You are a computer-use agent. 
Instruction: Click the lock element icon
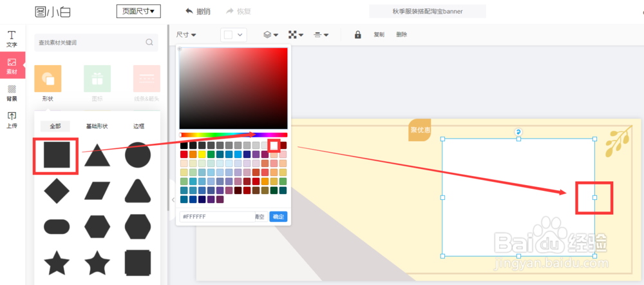tap(357, 35)
